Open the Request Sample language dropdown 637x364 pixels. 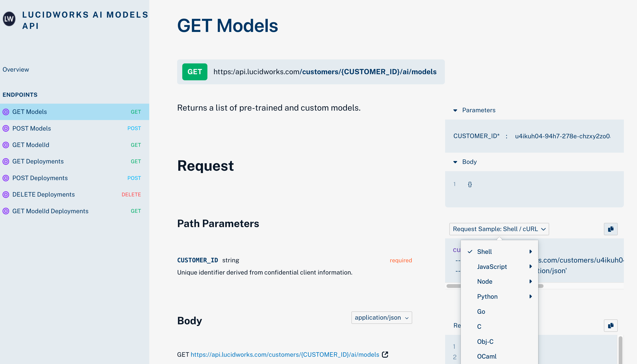[499, 229]
